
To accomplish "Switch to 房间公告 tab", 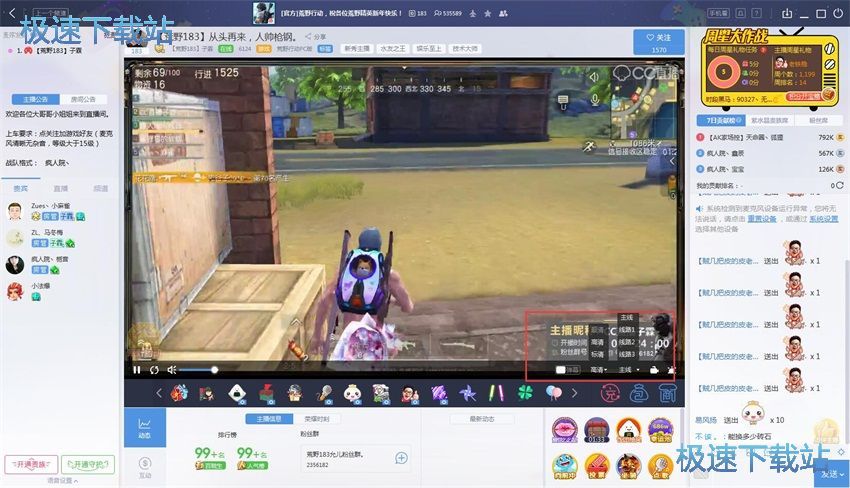I will point(83,99).
